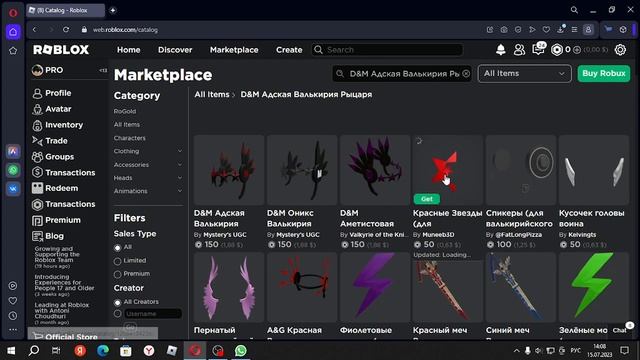Click the Buy Robux button
The width and height of the screenshot is (640, 360).
(x=604, y=73)
